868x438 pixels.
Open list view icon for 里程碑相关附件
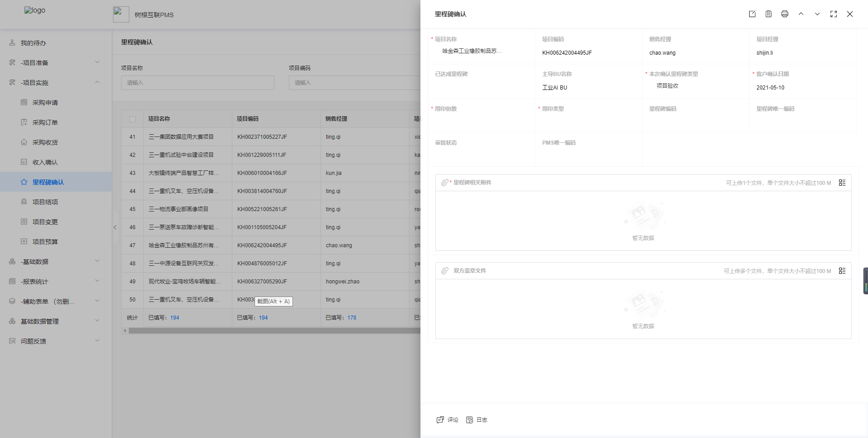(x=842, y=183)
